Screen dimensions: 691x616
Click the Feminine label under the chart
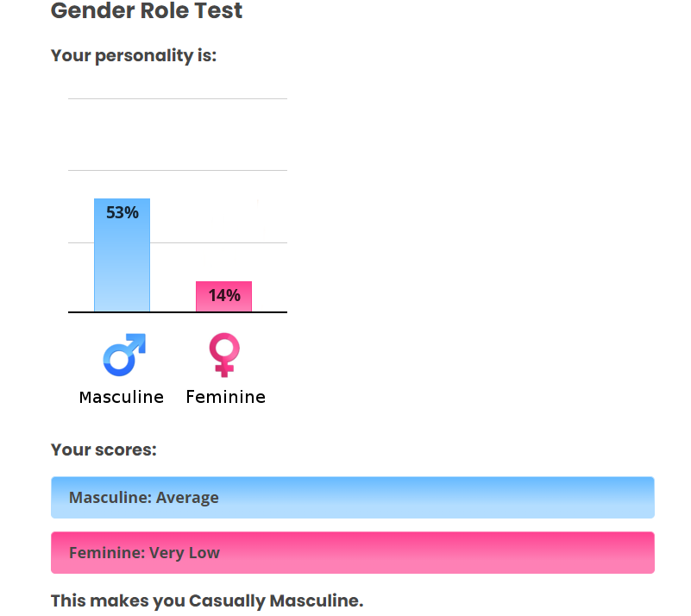point(225,397)
